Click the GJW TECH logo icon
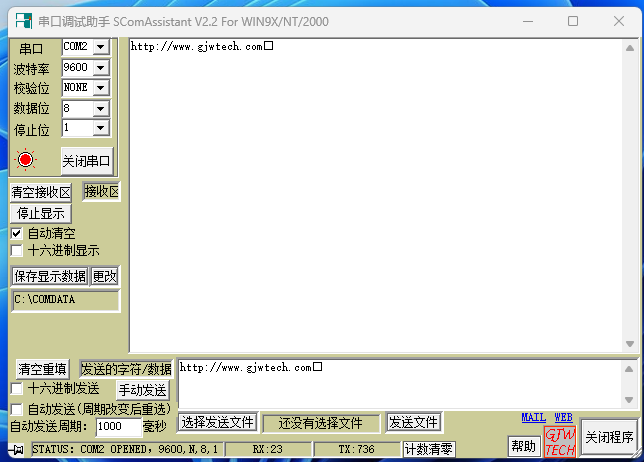Viewport: 644px width, 462px height. [560, 441]
